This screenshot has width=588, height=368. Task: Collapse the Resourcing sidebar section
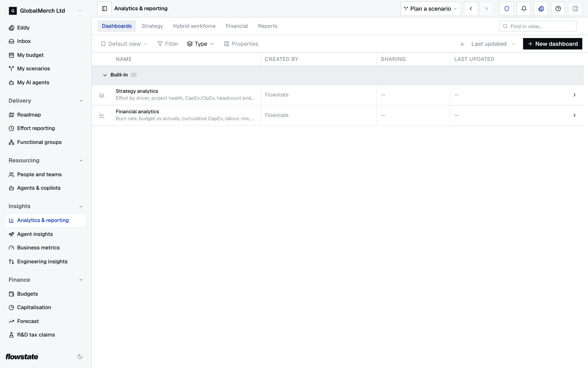81,160
